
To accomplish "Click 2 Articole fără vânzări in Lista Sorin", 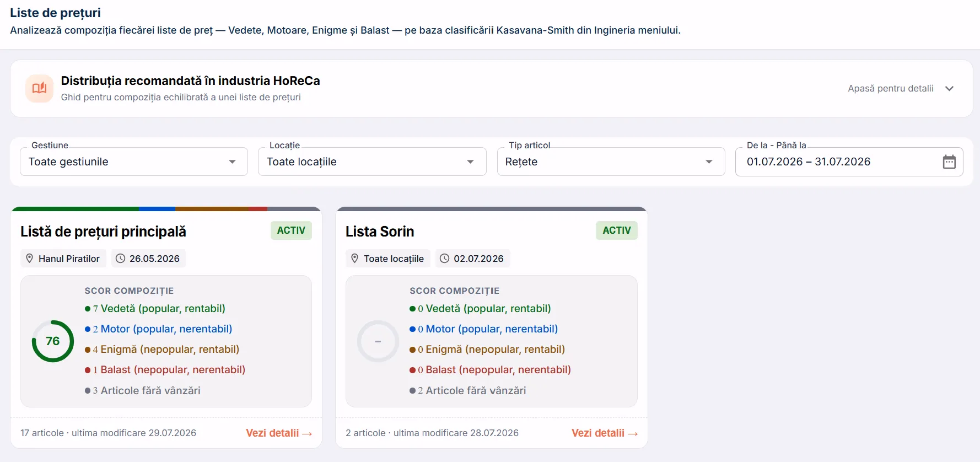I will click(x=467, y=390).
